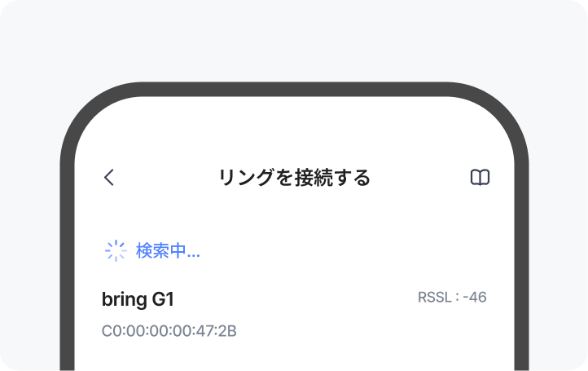The width and height of the screenshot is (588, 371).
Task: Click the RSSL : -46 signal label
Action: [452, 298]
